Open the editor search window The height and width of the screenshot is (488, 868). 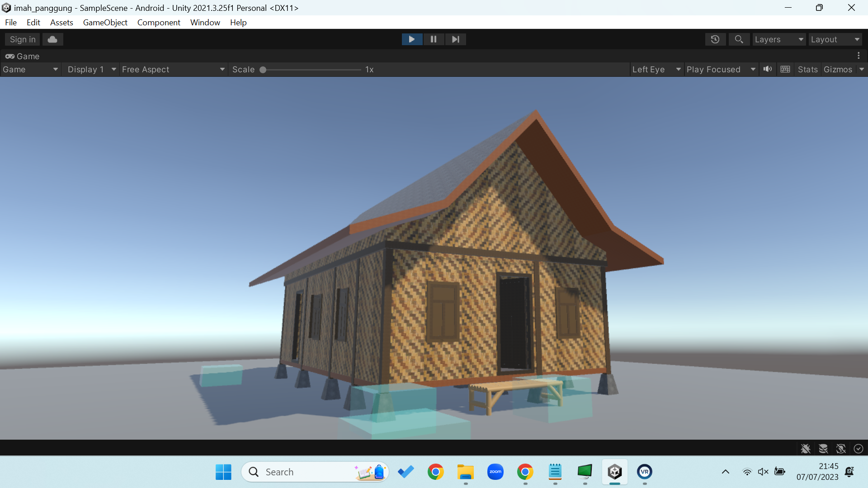[739, 39]
